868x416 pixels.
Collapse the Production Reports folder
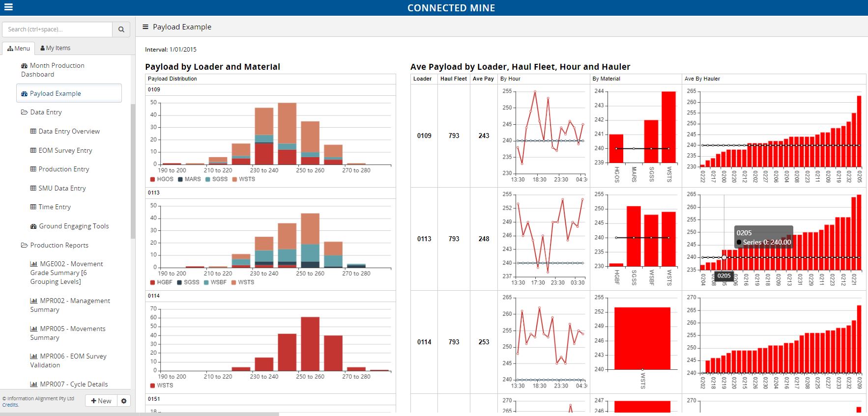(55, 245)
